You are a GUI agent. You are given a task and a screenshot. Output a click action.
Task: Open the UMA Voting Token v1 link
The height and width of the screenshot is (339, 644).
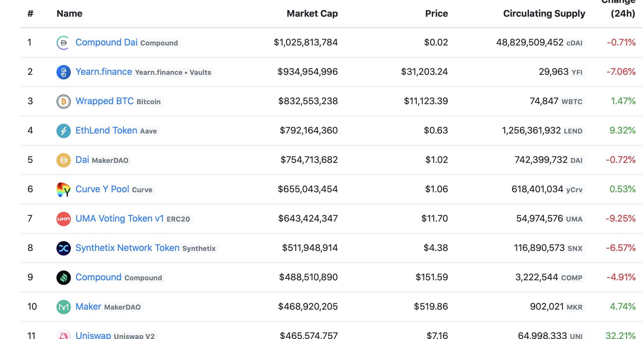pos(119,218)
